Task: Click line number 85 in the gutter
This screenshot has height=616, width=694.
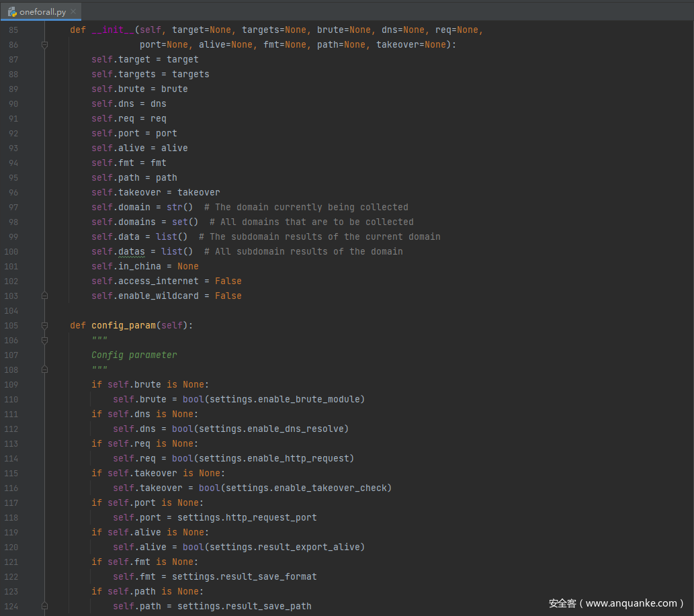Action: tap(13, 30)
